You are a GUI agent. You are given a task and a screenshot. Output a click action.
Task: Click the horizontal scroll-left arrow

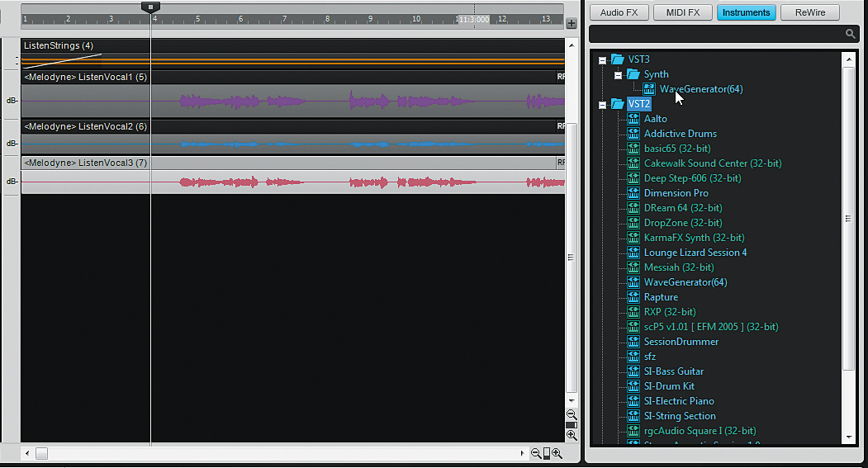pos(27,453)
